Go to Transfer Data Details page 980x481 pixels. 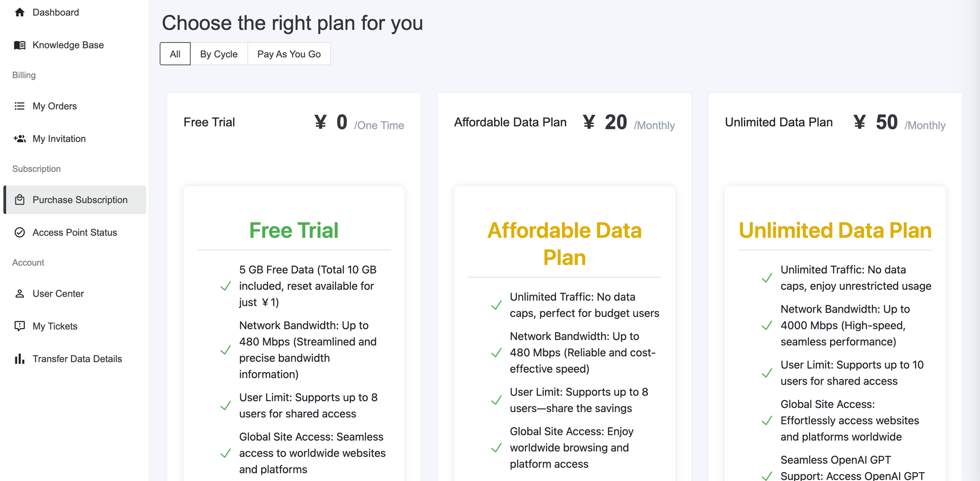[77, 359]
